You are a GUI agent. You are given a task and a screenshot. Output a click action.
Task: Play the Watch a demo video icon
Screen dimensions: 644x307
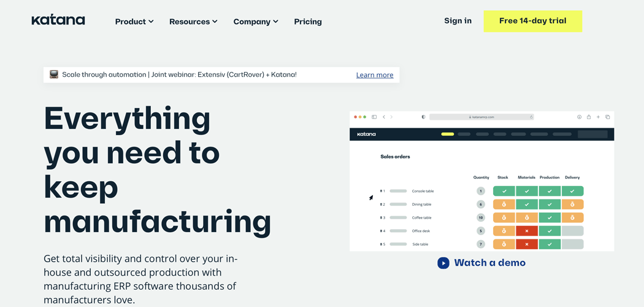pyautogui.click(x=443, y=263)
